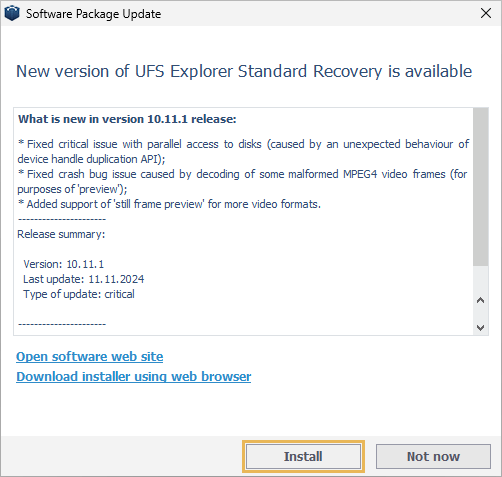Click the 'Release summary:' text line
502x477 pixels.
[x=61, y=234]
